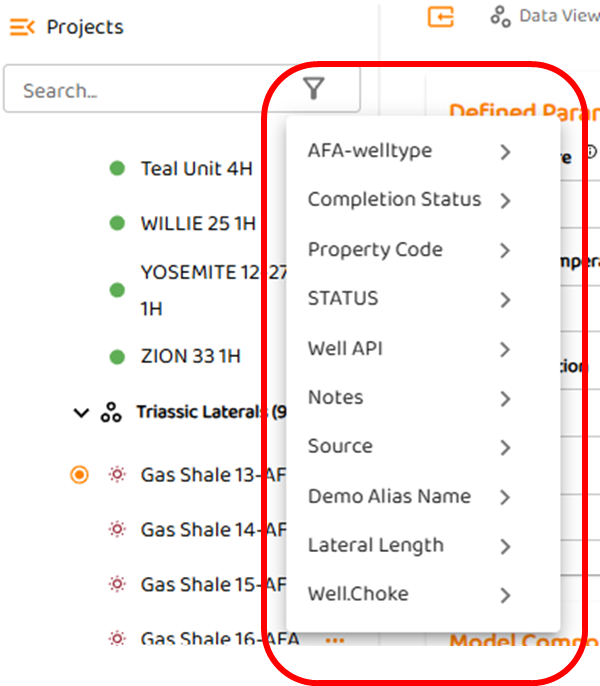Click the green status dot for ZION 33 1H
This screenshot has width=600, height=686.
coord(117,356)
